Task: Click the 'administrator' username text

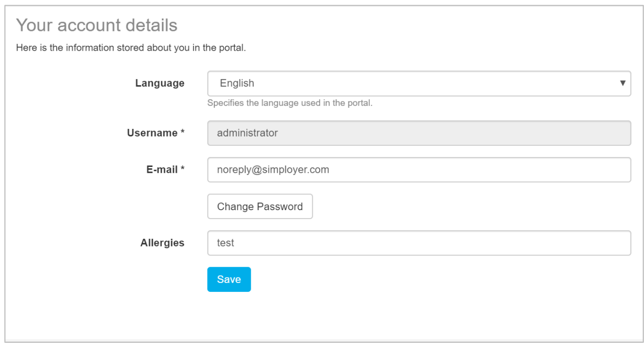Action: tap(247, 133)
